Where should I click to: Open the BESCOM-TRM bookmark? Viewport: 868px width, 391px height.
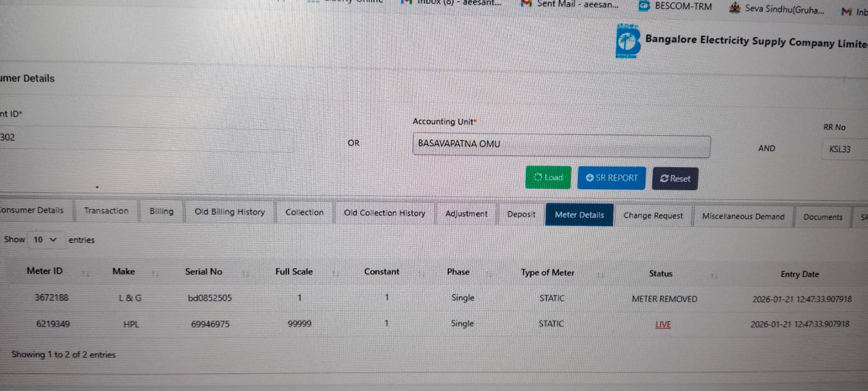pyautogui.click(x=675, y=6)
